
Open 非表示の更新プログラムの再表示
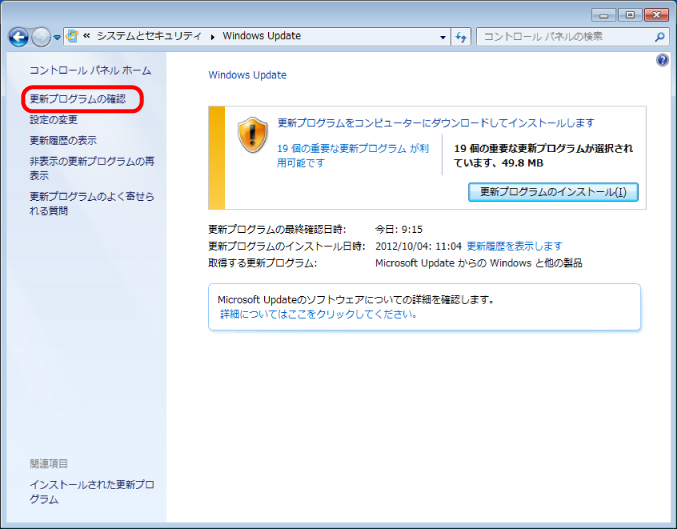pos(92,168)
